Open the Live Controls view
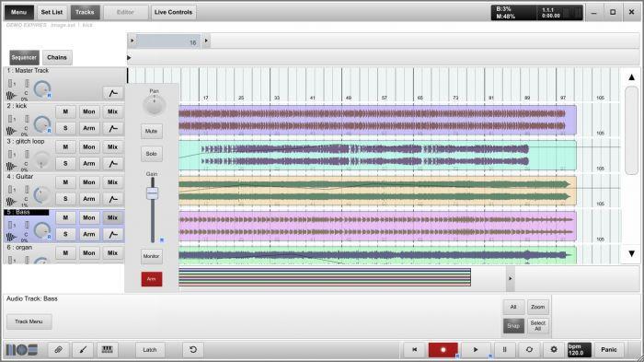 pyautogui.click(x=173, y=12)
